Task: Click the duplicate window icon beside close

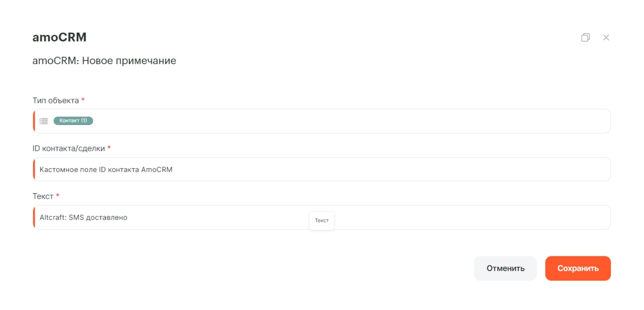Action: [x=585, y=38]
